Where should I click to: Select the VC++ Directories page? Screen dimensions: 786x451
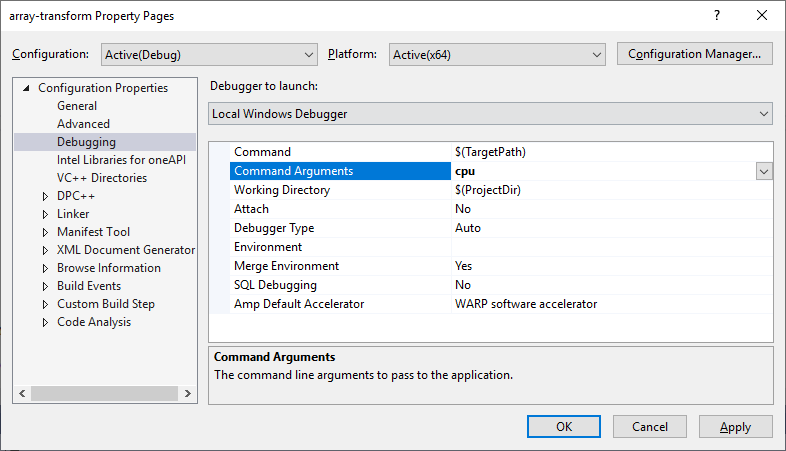coord(102,178)
